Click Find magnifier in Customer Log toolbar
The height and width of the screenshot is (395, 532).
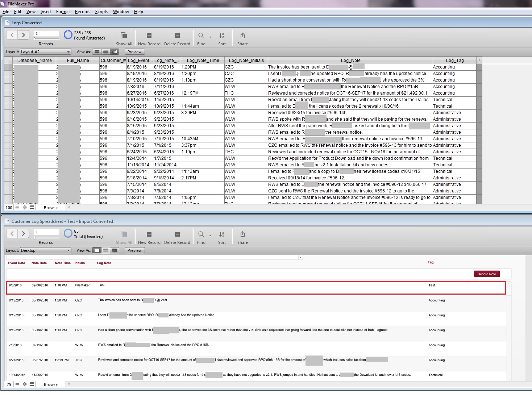[x=201, y=234]
